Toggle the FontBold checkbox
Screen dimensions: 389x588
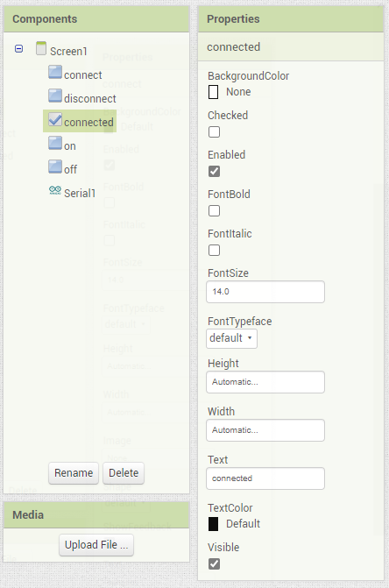point(214,210)
